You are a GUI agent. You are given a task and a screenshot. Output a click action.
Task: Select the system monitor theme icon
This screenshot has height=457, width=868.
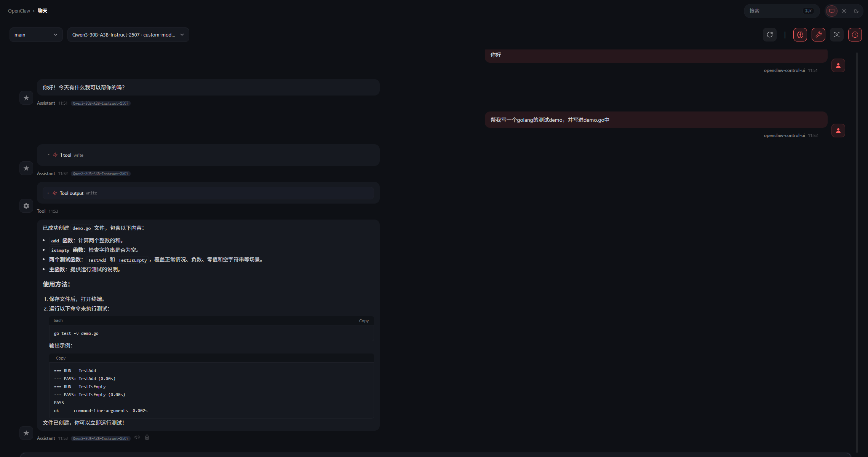point(832,11)
